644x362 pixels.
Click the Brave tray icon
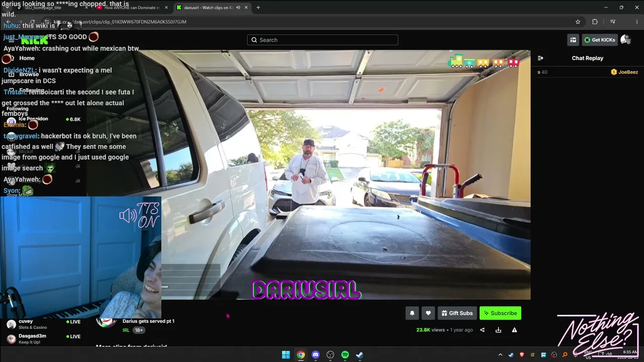522,355
